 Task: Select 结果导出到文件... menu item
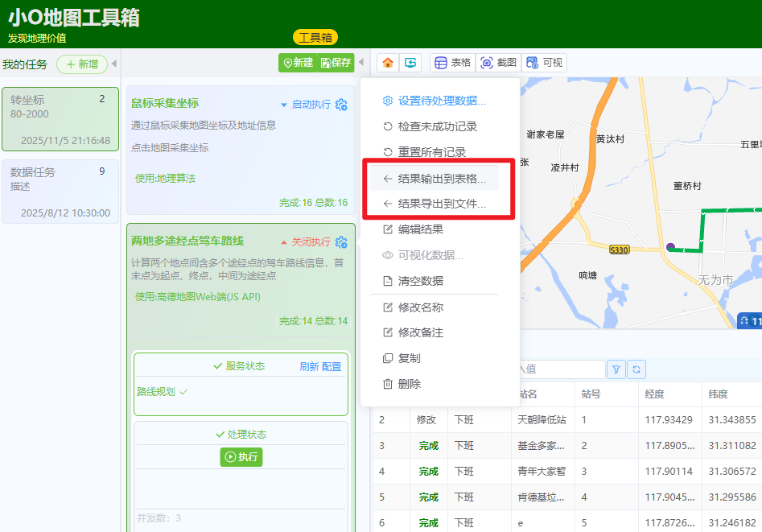pos(435,204)
